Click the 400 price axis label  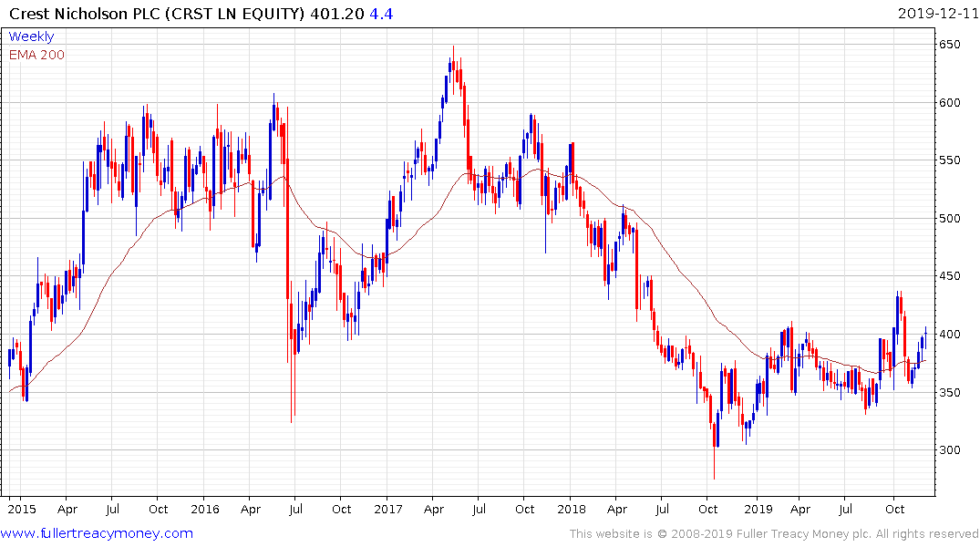pos(949,334)
